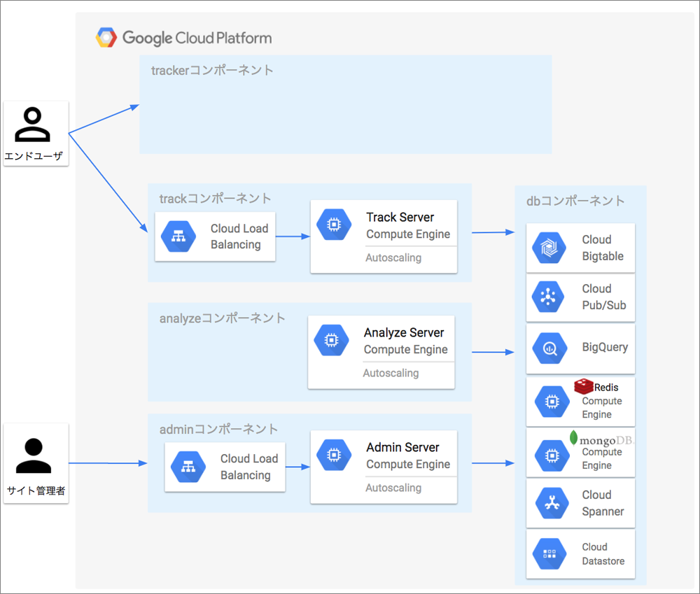Select the dbコンポーネント label
This screenshot has width=700, height=594.
click(x=575, y=201)
